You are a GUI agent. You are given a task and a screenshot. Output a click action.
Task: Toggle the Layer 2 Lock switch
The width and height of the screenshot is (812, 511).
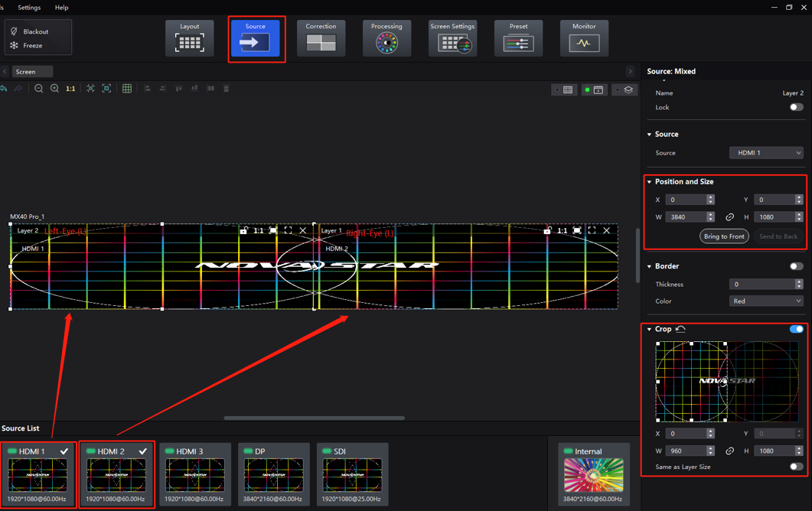click(x=797, y=107)
